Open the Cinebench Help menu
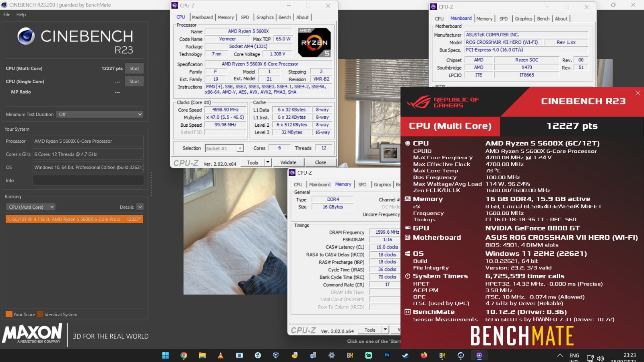The width and height of the screenshot is (644, 362). (x=21, y=14)
